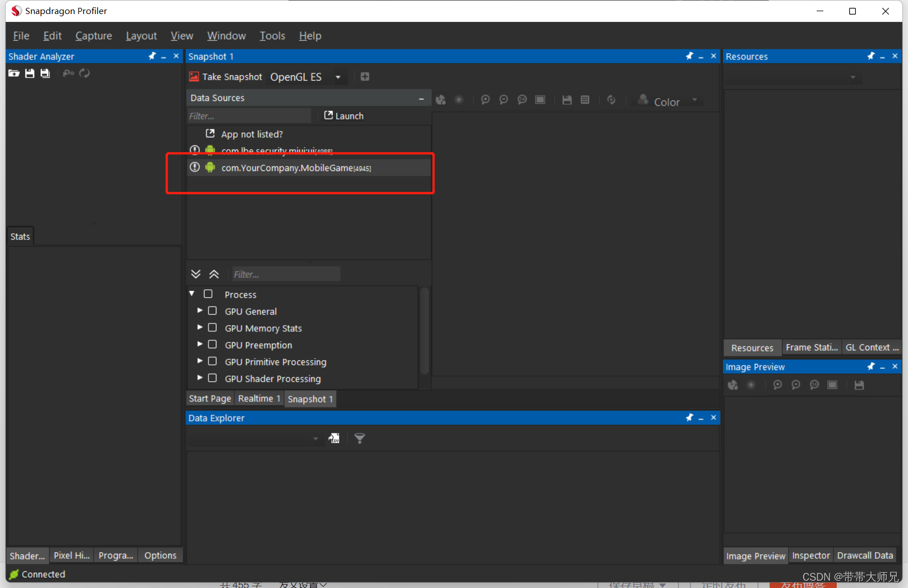Expand the GPU Shader Processing tree item
Viewport: 908px width, 588px height.
(200, 378)
